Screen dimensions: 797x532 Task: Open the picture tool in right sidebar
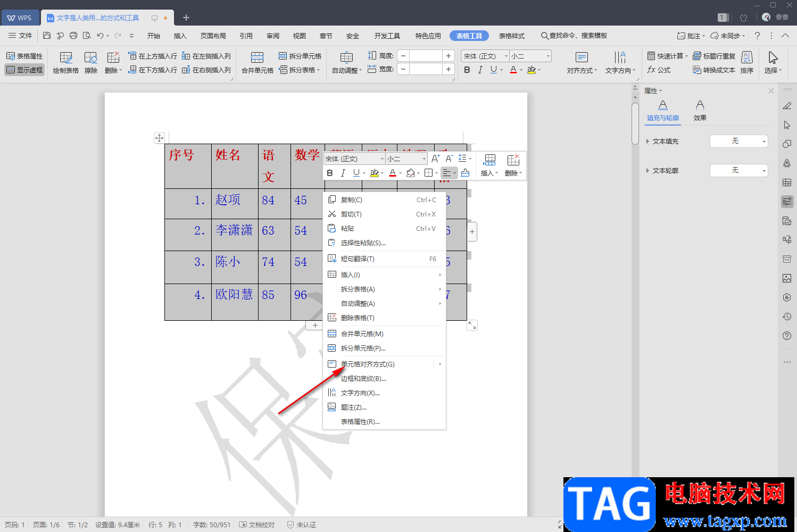click(787, 278)
